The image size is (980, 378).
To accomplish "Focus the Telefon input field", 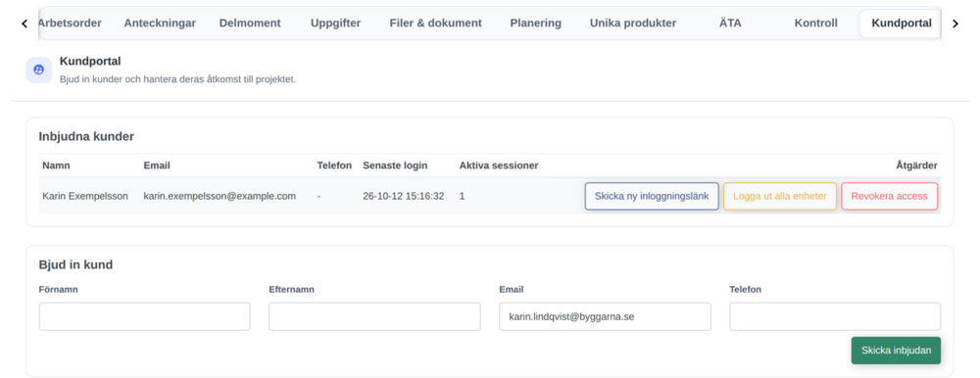I will [835, 316].
